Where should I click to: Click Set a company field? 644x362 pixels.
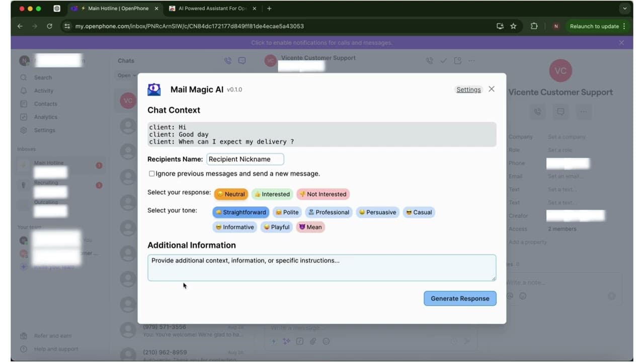point(567,137)
